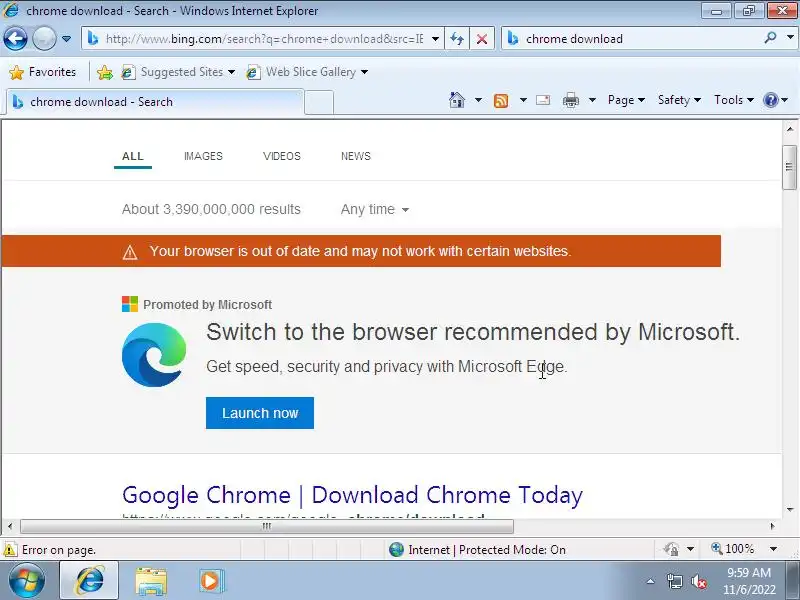Click the Microsoft Edge logo

154,355
